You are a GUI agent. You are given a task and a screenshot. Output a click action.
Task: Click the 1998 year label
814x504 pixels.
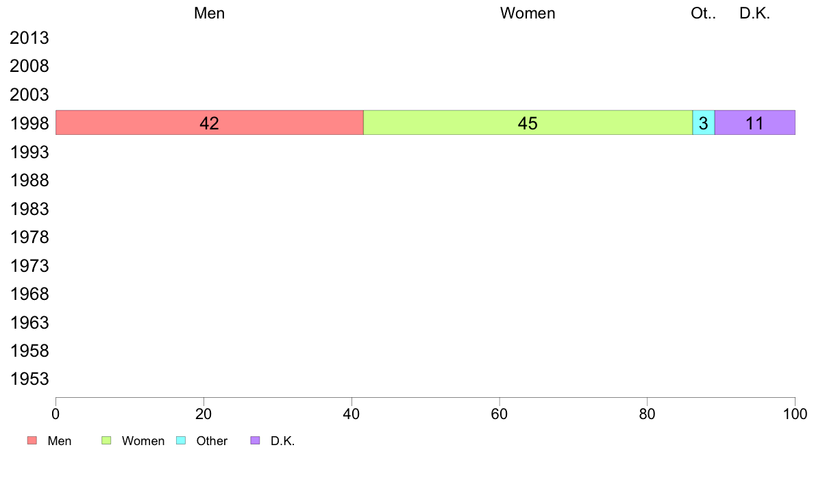29,123
